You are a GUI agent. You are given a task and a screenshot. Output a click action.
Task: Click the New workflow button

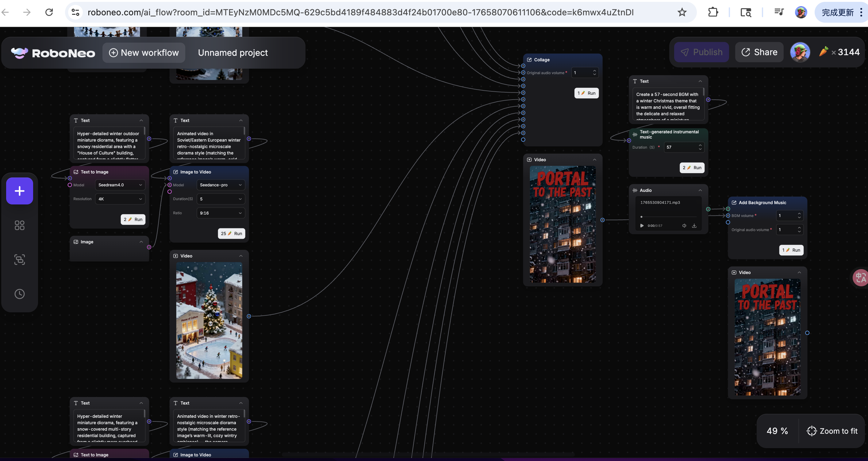coord(144,53)
